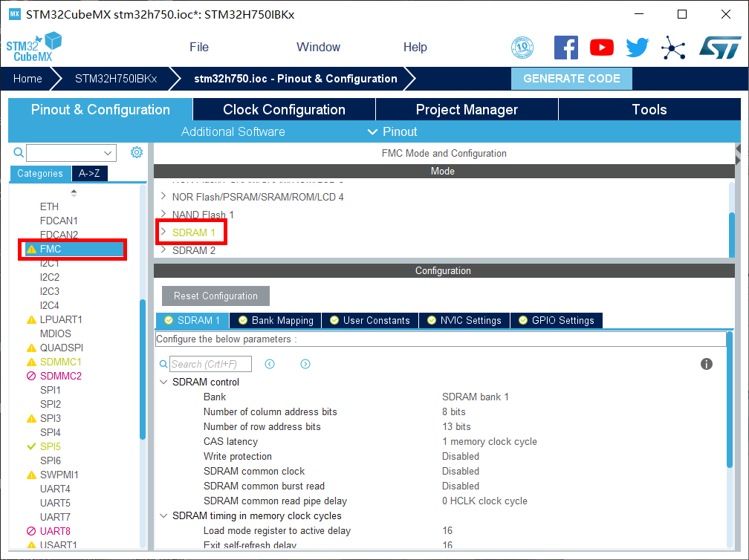Image resolution: width=749 pixels, height=560 pixels.
Task: Go to previous search result arrow
Action: click(x=270, y=364)
